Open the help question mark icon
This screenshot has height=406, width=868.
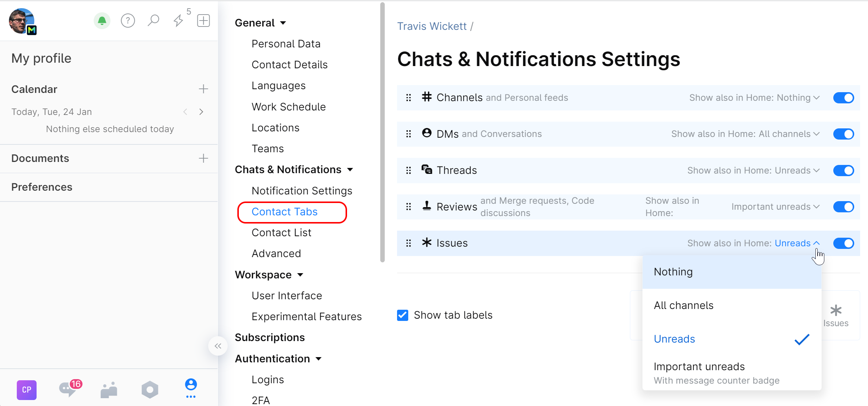coord(128,21)
